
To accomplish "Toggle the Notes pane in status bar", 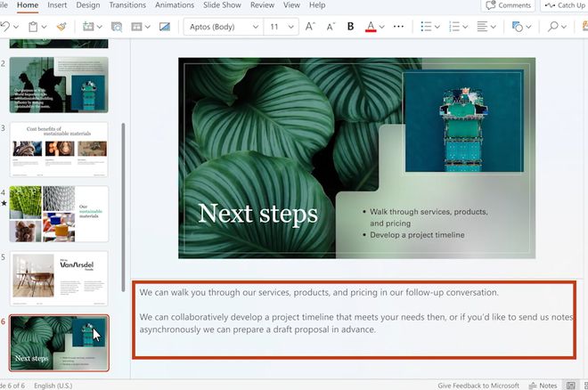I will 543,385.
